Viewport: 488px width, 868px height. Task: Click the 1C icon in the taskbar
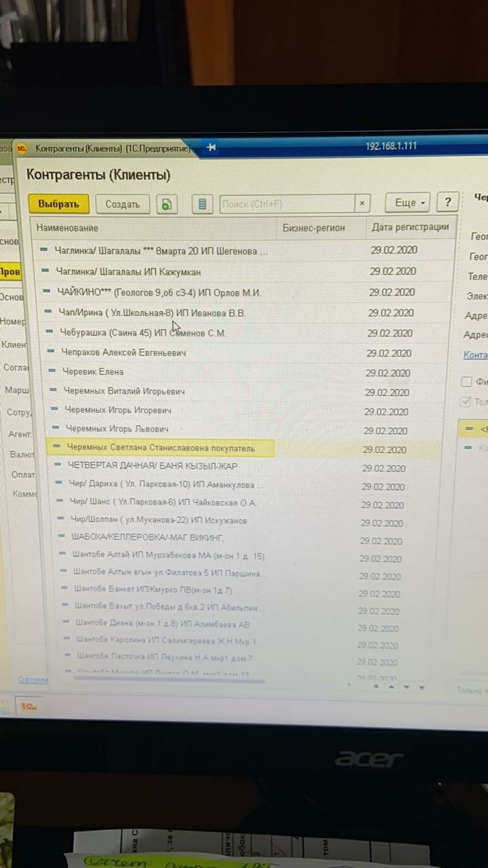point(28,707)
